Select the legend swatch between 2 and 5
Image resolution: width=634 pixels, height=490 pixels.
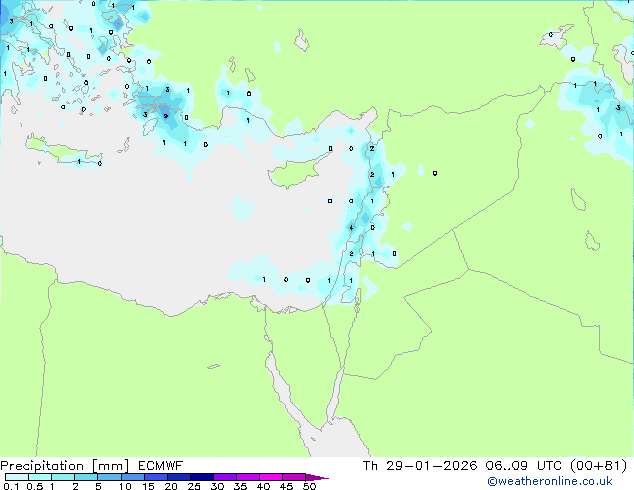point(86,477)
